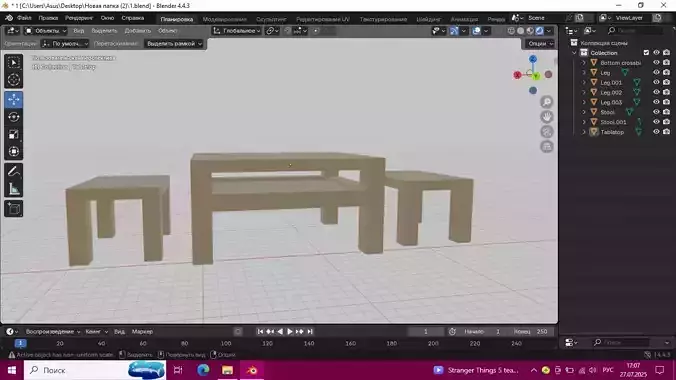Switch to the Modeling workspace tab
The width and height of the screenshot is (676, 380).
pos(225,19)
